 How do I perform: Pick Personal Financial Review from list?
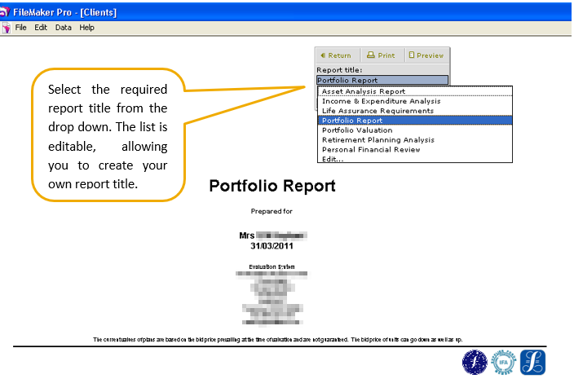point(415,150)
